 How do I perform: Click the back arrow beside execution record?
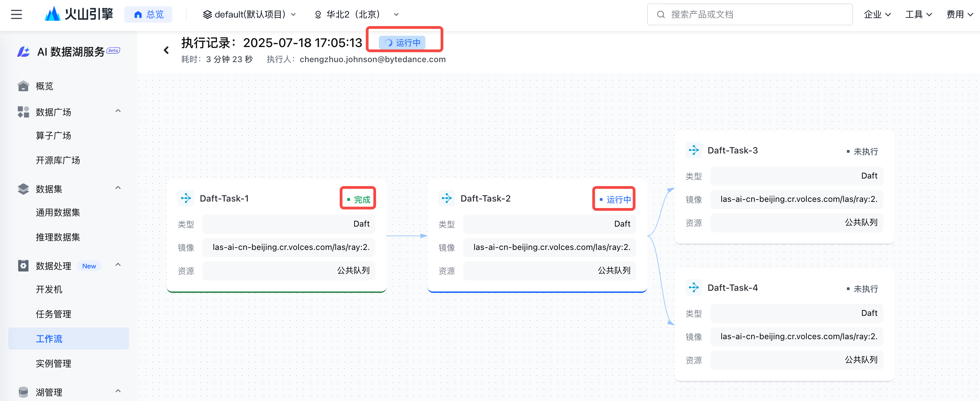coord(166,50)
